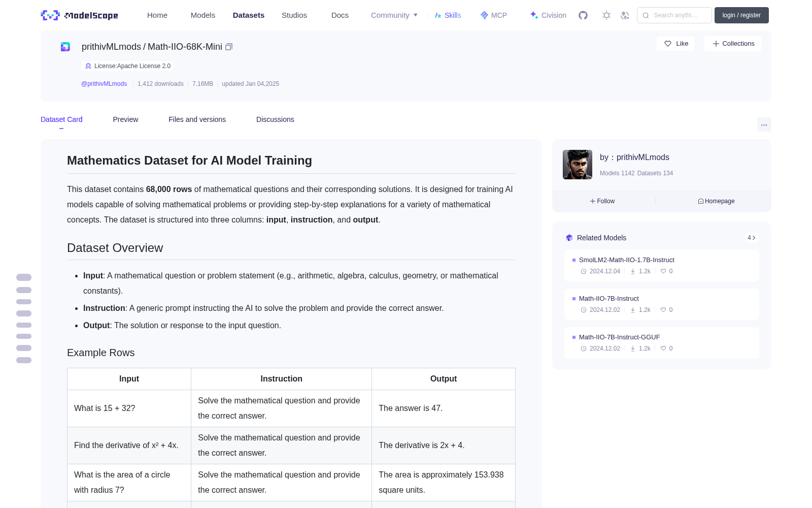
Task: Like this dataset
Action: (x=676, y=44)
